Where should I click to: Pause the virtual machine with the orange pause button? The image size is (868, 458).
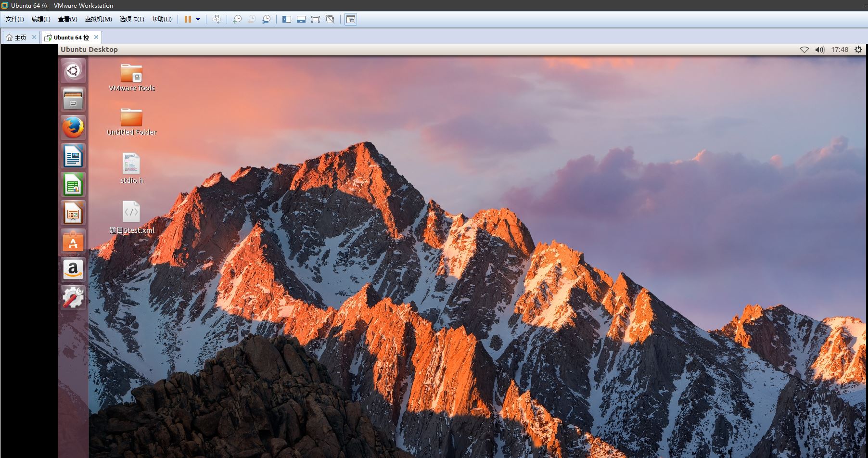pyautogui.click(x=188, y=19)
